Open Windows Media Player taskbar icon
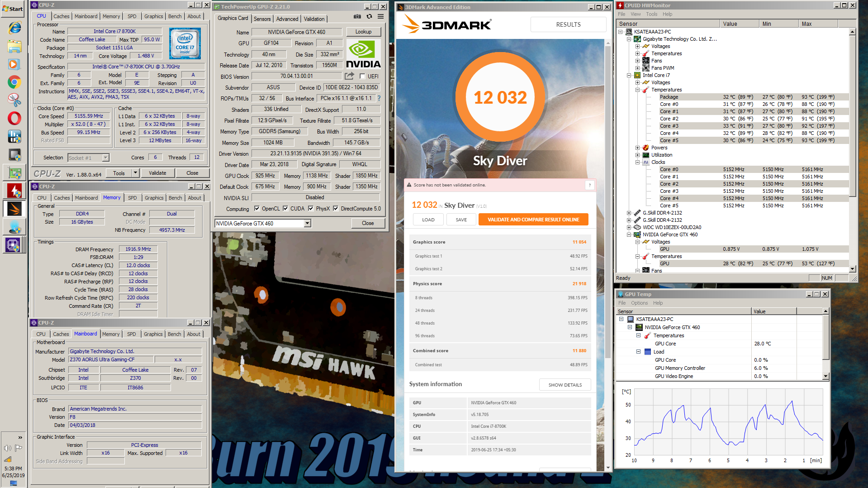868x488 pixels. (x=14, y=64)
